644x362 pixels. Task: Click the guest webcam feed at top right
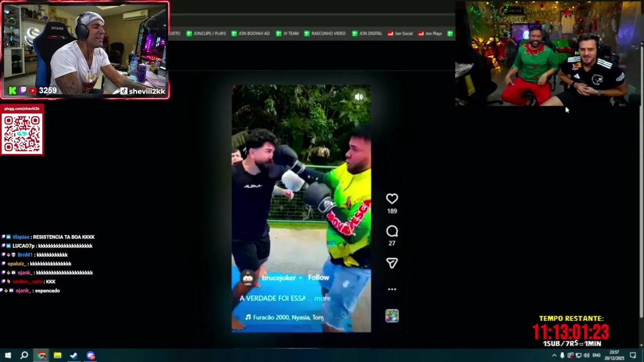(549, 54)
